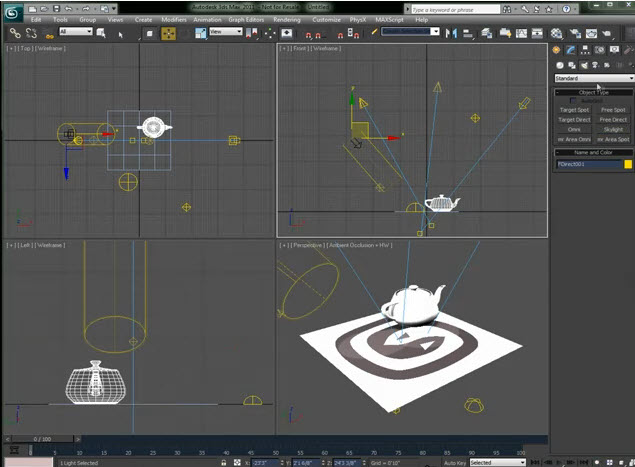The height and width of the screenshot is (467, 635).
Task: Toggle the Auto Key animation mode
Action: pyautogui.click(x=455, y=463)
